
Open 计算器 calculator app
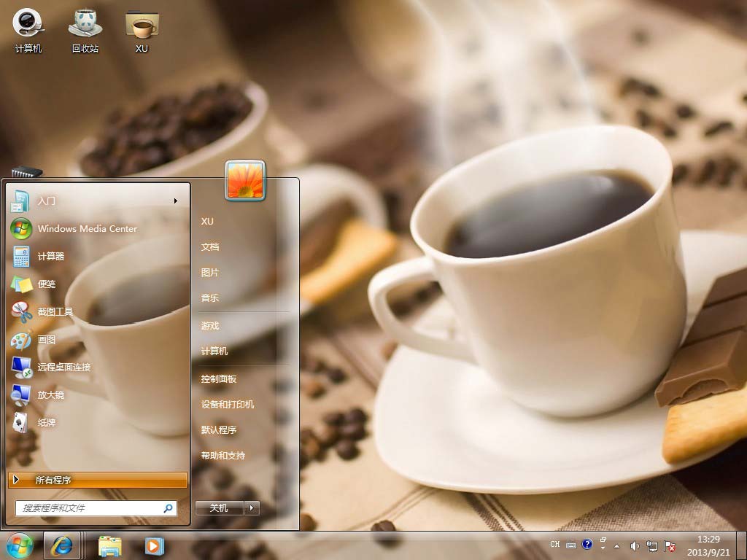51,256
